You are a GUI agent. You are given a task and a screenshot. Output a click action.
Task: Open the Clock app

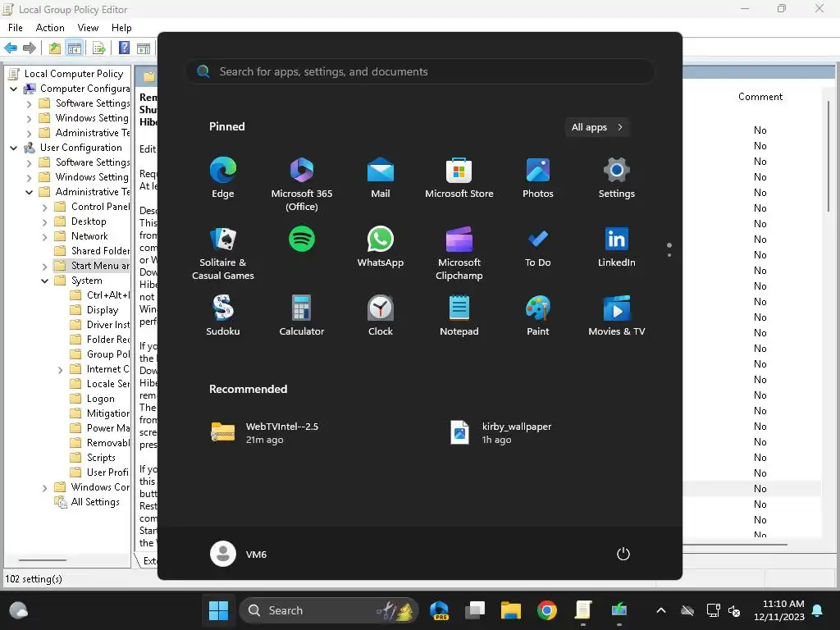[381, 316]
